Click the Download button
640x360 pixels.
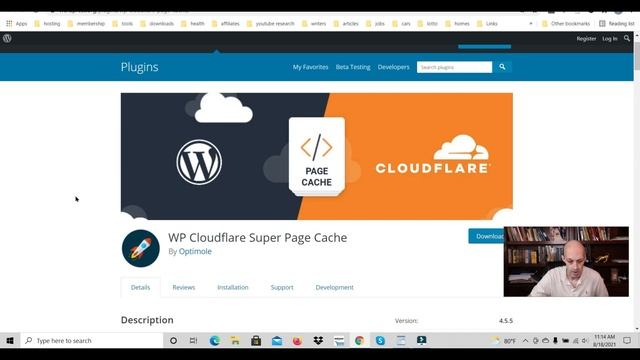pyautogui.click(x=487, y=236)
